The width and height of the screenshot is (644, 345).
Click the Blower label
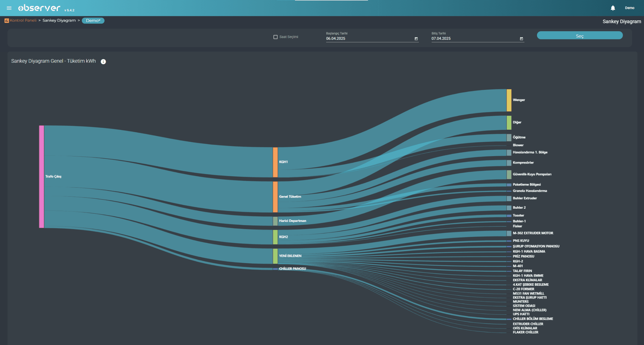tap(518, 145)
